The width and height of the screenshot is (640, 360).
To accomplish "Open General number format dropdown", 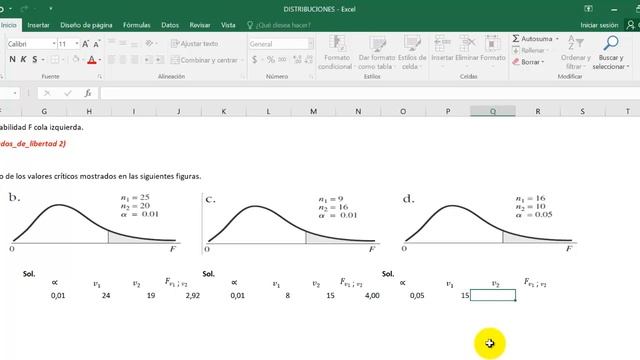I will 311,44.
